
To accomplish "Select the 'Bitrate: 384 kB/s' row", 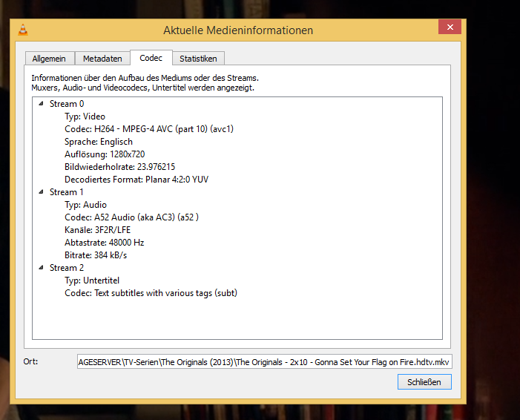I will 96,255.
